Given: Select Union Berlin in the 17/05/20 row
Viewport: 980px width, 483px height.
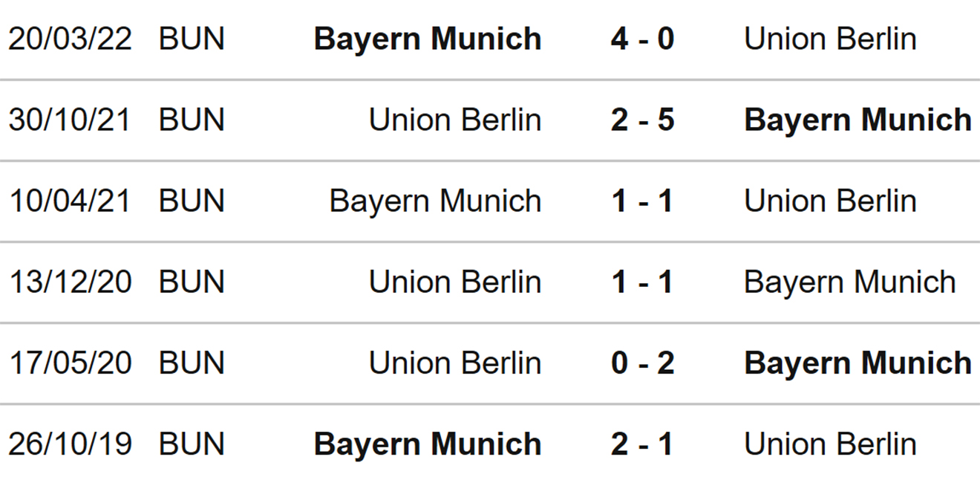Looking at the screenshot, I should (455, 363).
